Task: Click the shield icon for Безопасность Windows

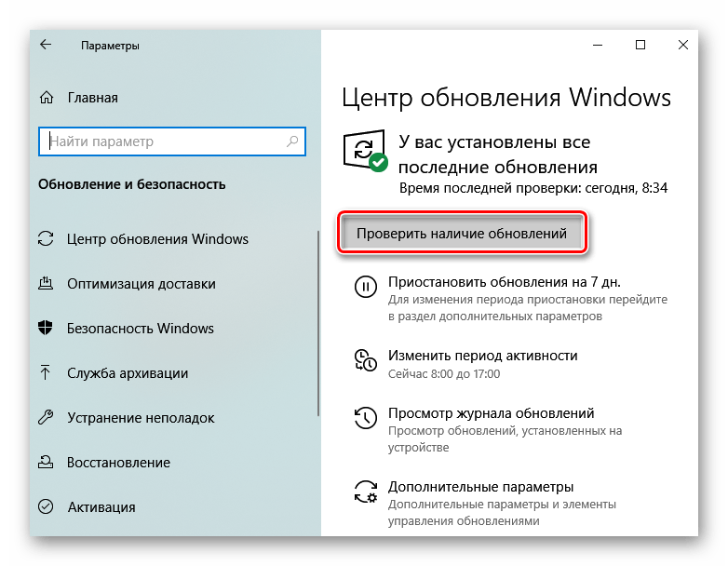Action: [x=46, y=328]
